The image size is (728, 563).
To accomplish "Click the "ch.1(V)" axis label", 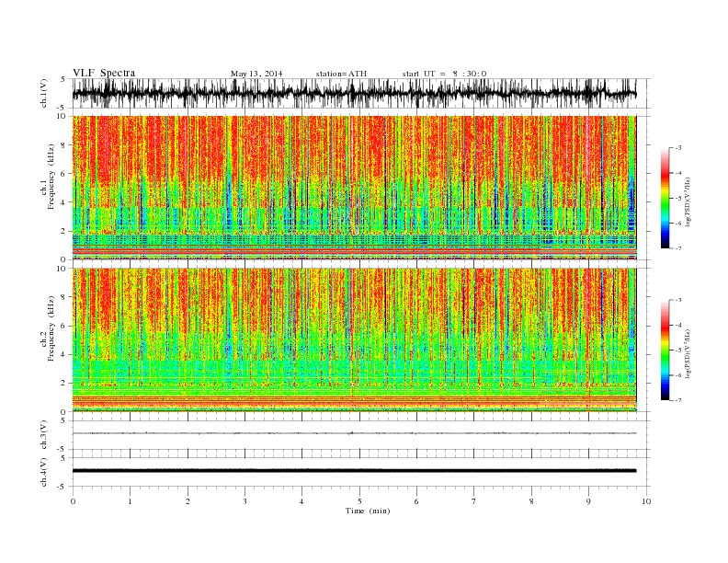I will click(44, 95).
